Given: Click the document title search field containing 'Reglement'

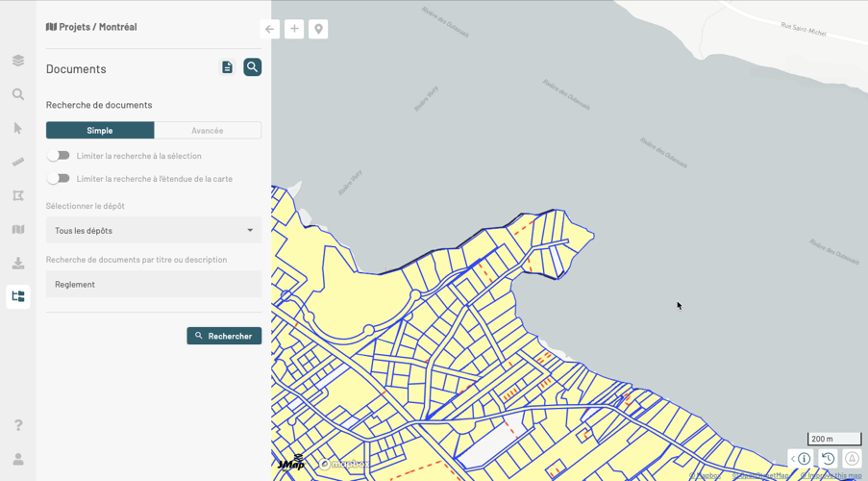Looking at the screenshot, I should pos(154,284).
